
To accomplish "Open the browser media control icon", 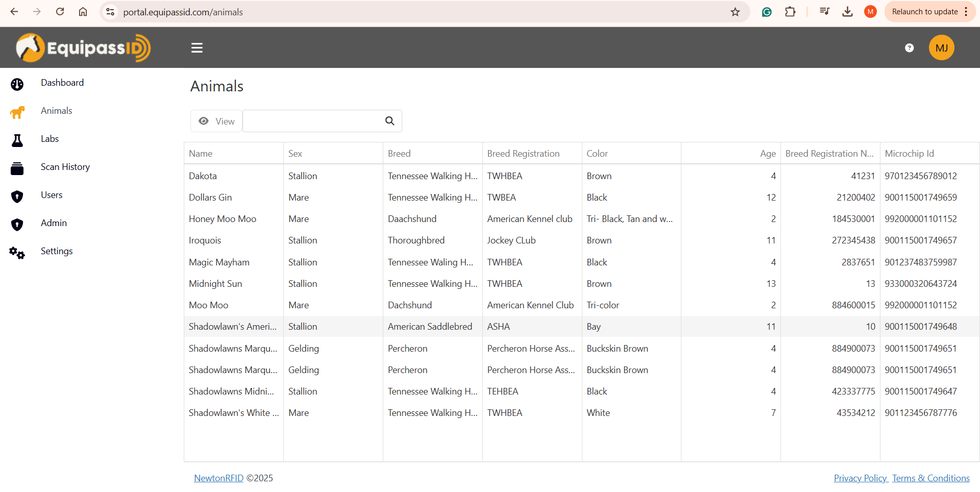I will pyautogui.click(x=824, y=12).
